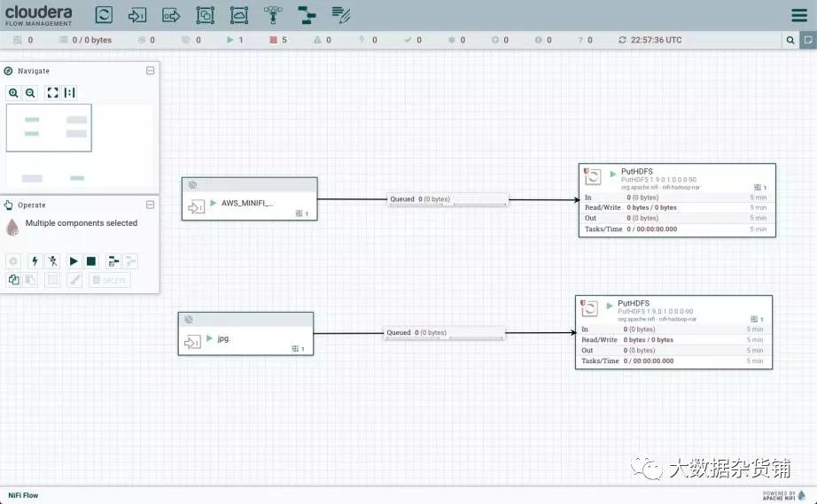817x504 pixels.
Task: Select the Process Group toolbar icon
Action: [x=206, y=15]
